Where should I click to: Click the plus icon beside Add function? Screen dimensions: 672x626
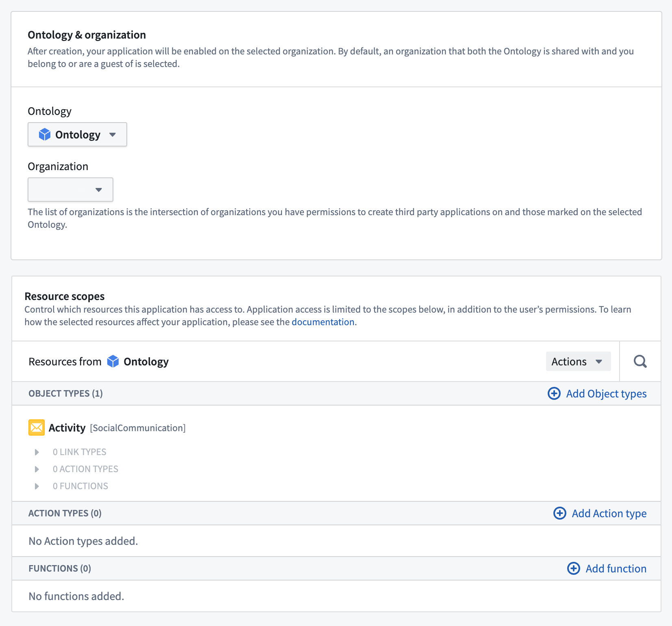tap(573, 568)
